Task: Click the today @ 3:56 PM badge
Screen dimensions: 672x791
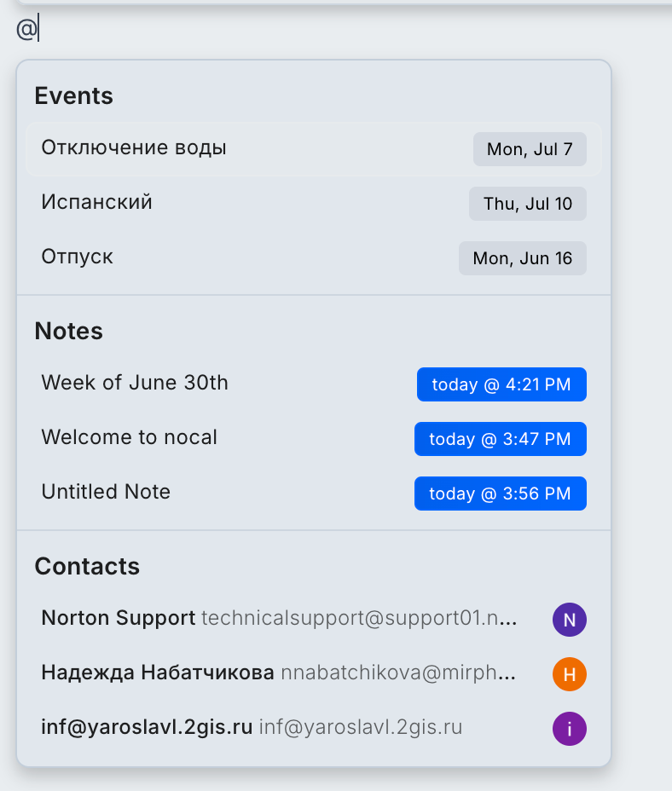Action: click(x=501, y=494)
